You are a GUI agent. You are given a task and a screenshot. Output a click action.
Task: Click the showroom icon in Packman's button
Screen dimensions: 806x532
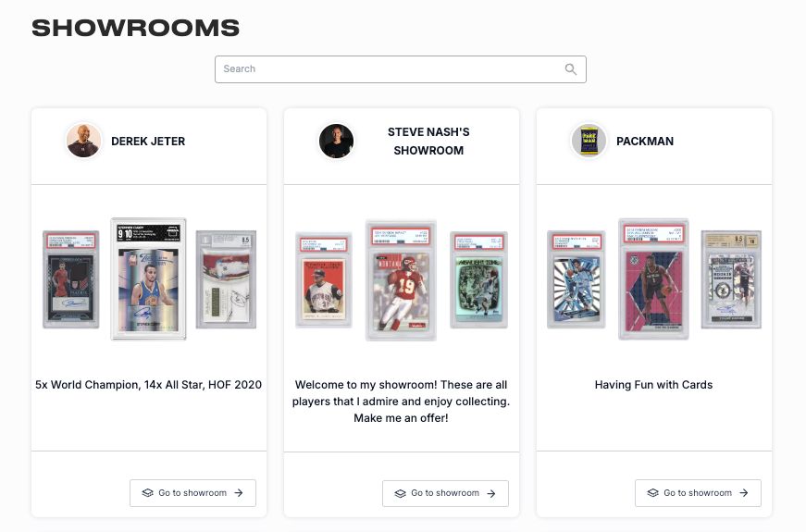tap(652, 492)
